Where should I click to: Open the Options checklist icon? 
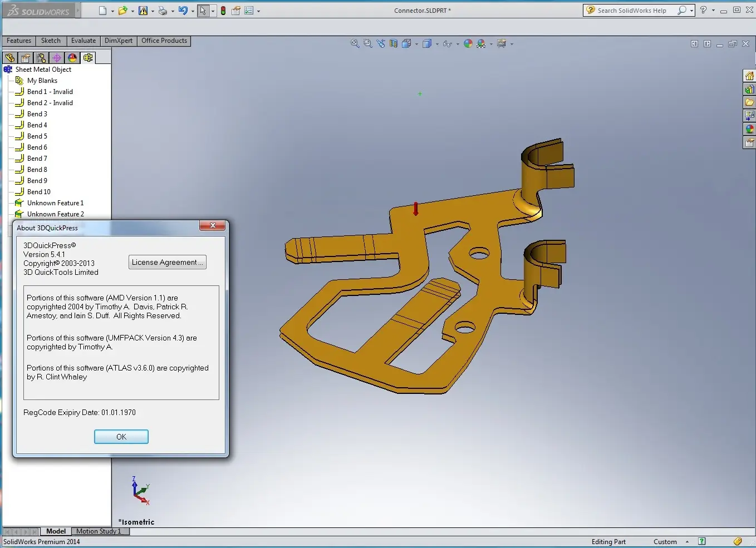pos(249,11)
